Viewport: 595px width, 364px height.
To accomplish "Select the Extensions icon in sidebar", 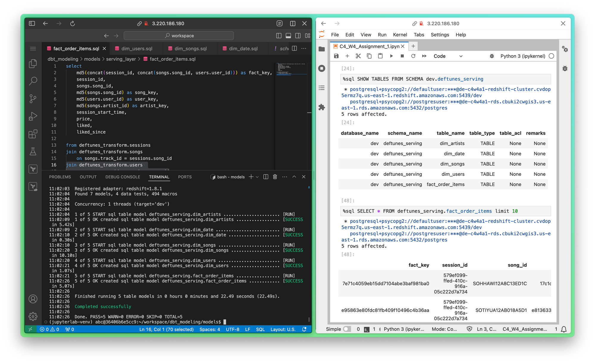I will point(34,135).
